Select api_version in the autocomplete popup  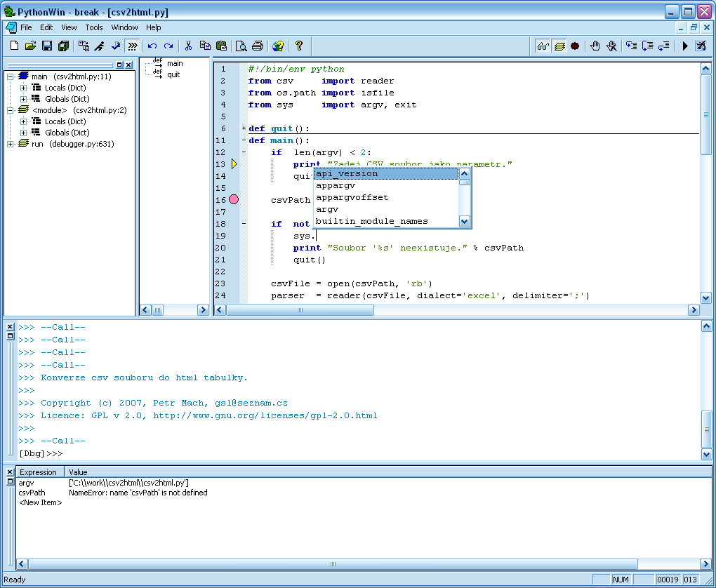pos(346,173)
